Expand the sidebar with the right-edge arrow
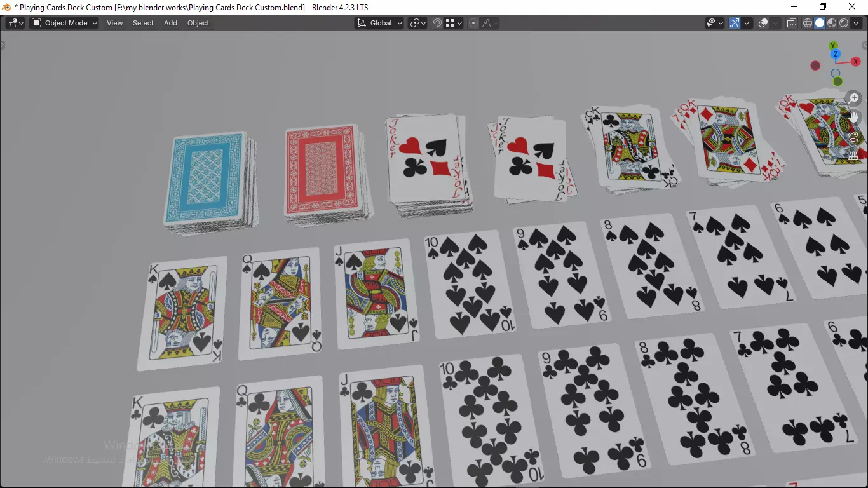868x488 pixels. 865,45
